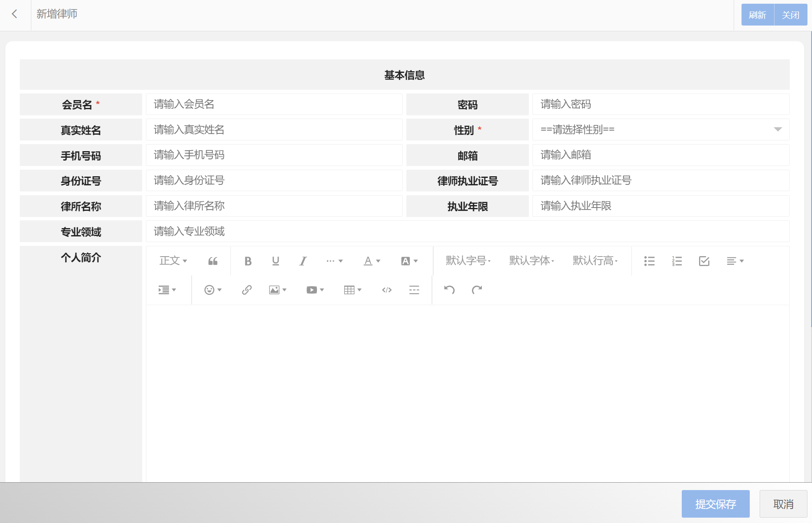Expand the 默认字号 font size dropdown
This screenshot has height=523, width=812.
[468, 261]
